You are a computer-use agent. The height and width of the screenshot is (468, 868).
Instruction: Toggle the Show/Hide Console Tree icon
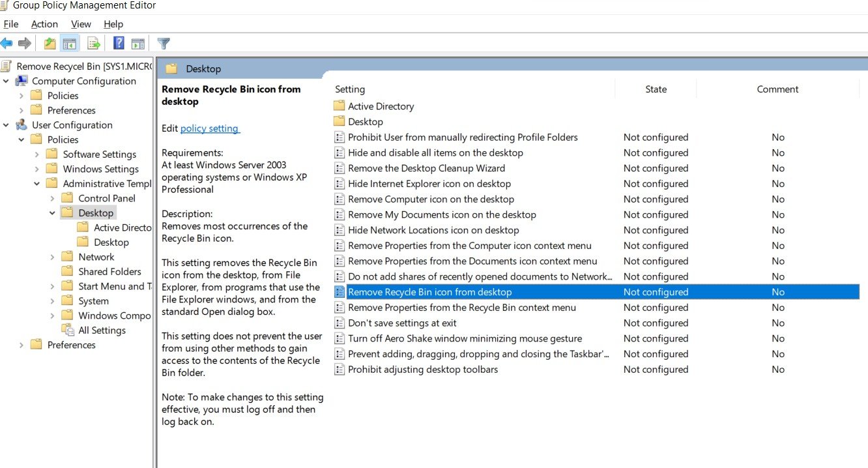[70, 44]
